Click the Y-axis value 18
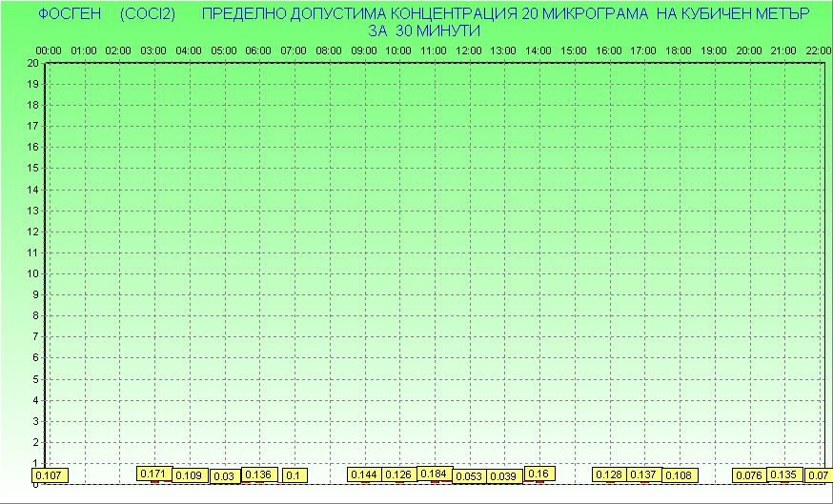Screen dimensions: 833x504 coord(32,105)
